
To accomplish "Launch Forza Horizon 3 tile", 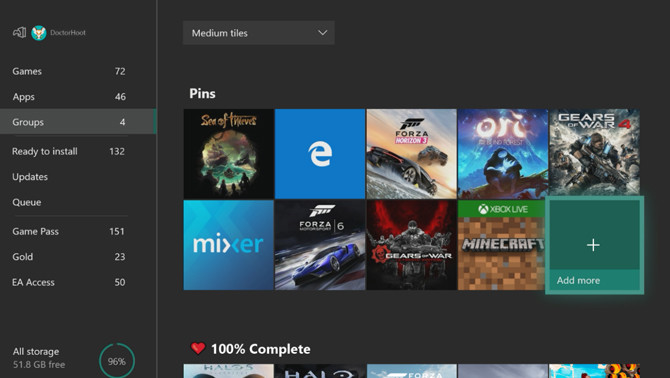I will [x=411, y=154].
